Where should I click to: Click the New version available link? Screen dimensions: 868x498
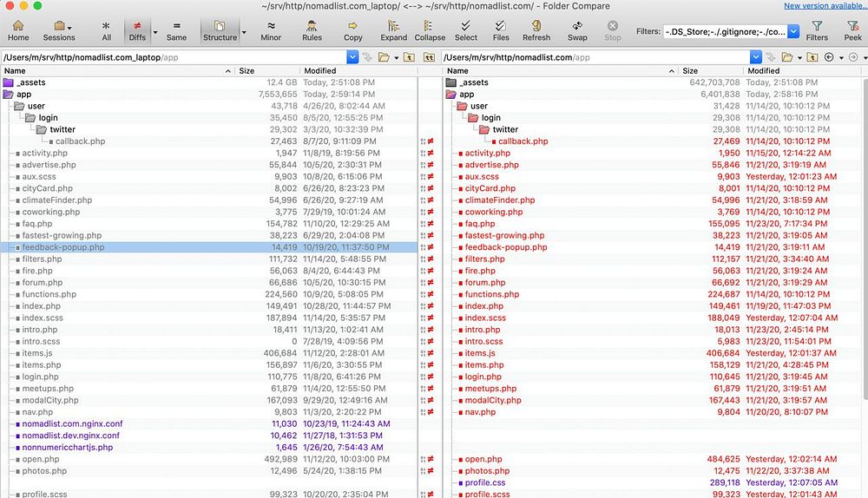824,6
